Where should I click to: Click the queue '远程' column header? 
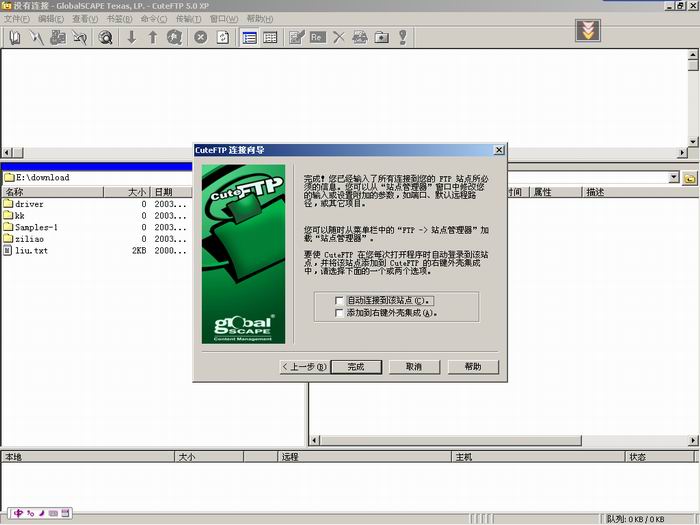365,457
